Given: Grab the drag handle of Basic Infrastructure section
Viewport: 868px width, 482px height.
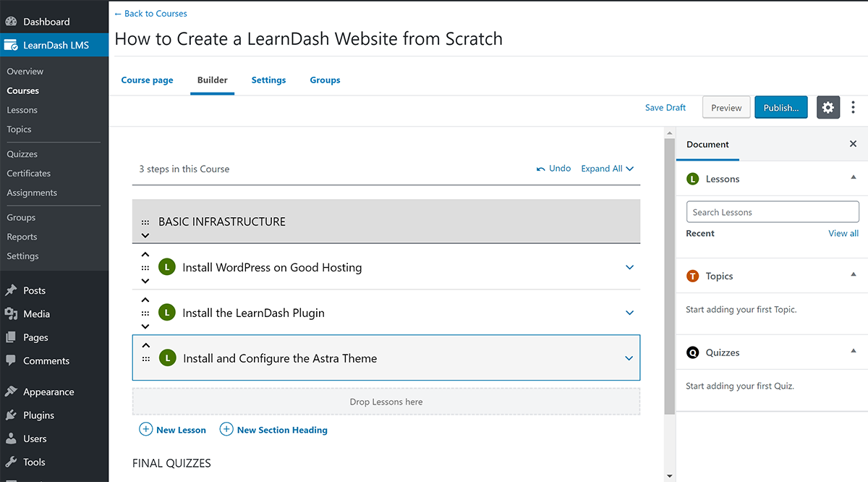Looking at the screenshot, I should coord(145,222).
